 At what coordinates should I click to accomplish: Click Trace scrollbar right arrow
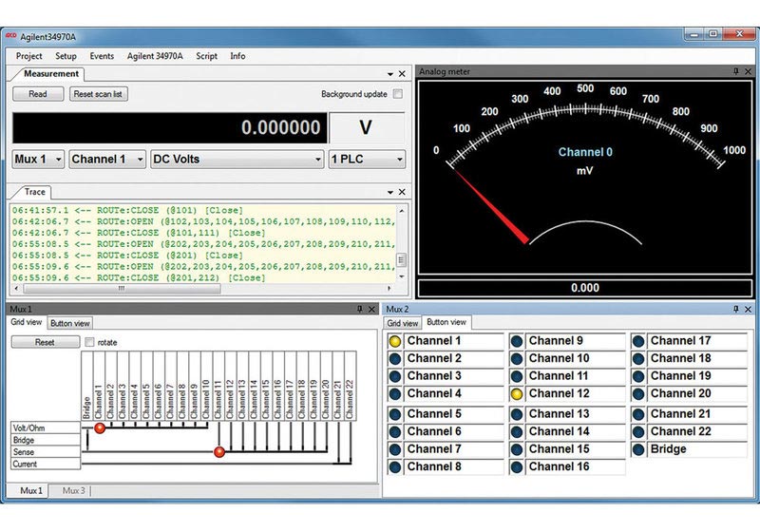(389, 288)
